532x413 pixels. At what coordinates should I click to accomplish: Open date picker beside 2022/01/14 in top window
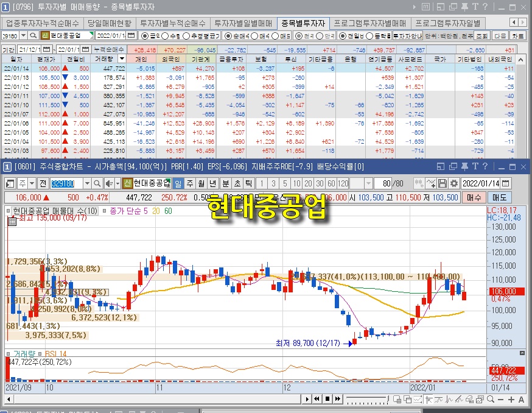pyautogui.click(x=131, y=35)
